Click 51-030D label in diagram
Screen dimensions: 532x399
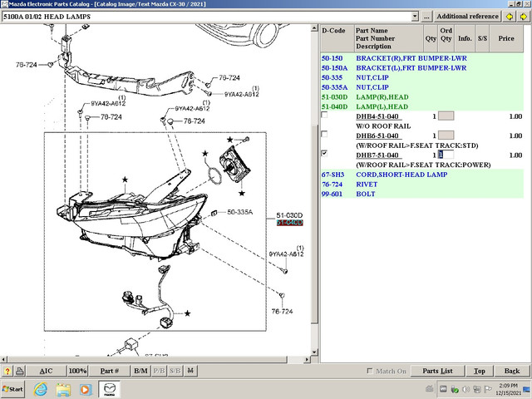[289, 215]
